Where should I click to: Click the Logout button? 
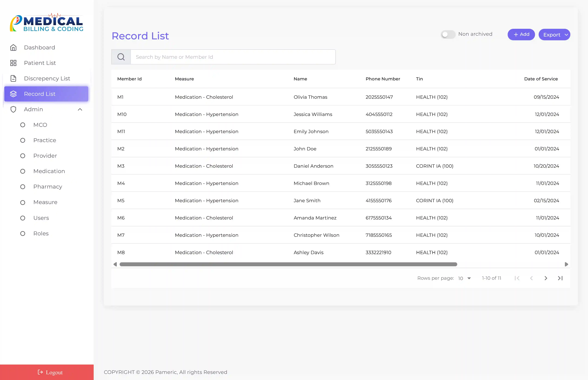(47, 372)
